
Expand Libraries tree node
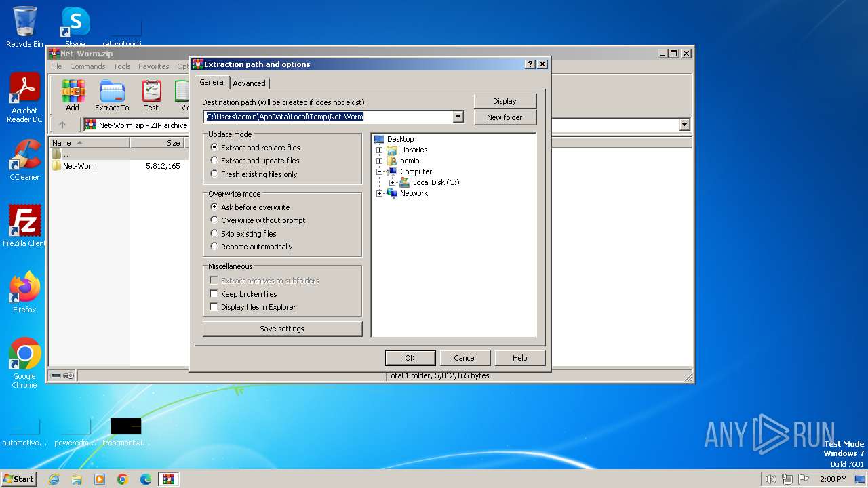[380, 150]
